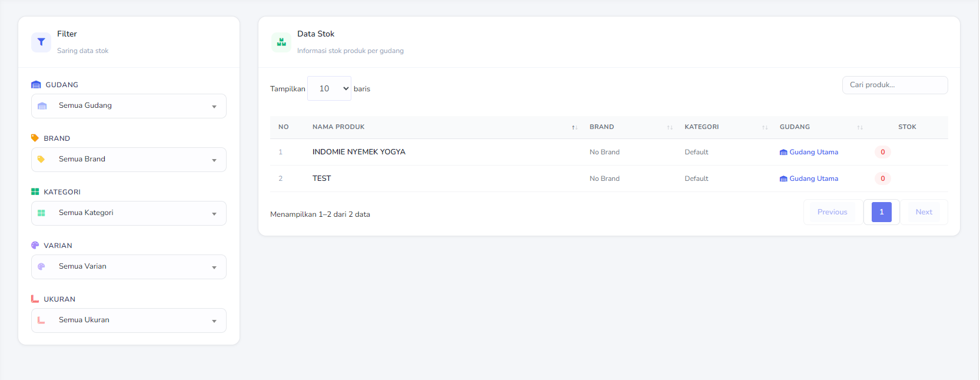Open the Semua Varian dropdown
This screenshot has height=380, width=980.
129,267
